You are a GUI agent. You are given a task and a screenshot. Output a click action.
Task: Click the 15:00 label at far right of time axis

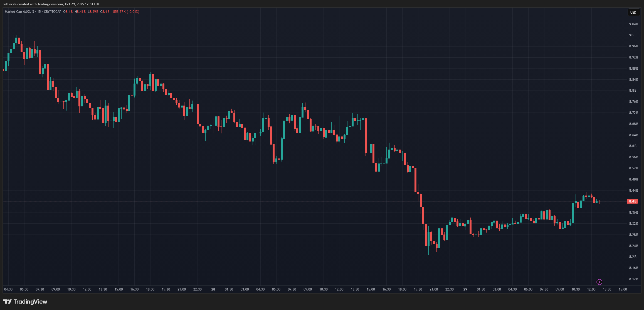pos(623,289)
